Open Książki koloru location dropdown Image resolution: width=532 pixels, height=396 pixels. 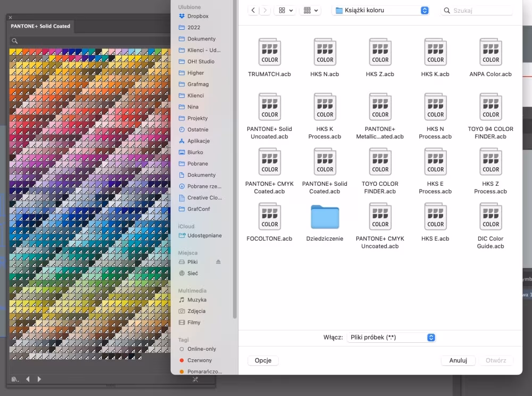click(381, 10)
